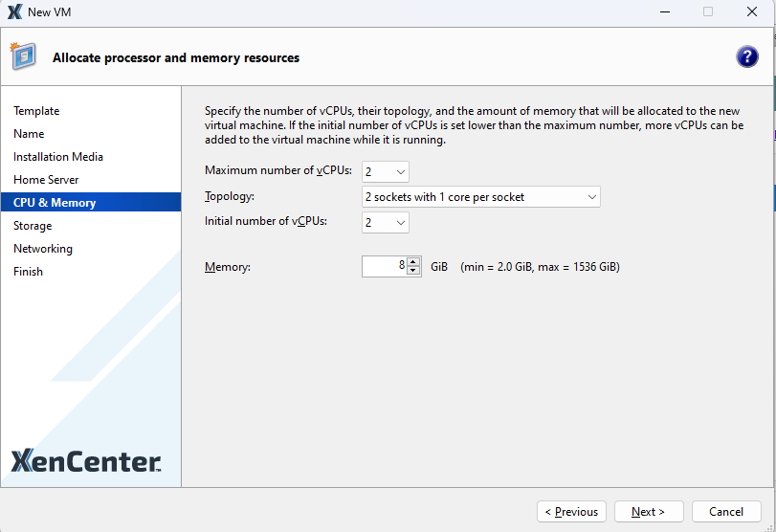Jump to the Storage step
Image resolution: width=776 pixels, height=532 pixels.
[33, 226]
